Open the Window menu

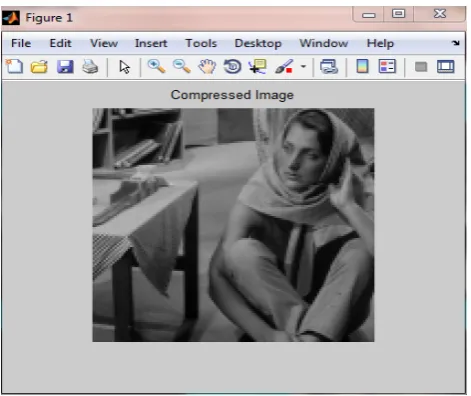coord(324,43)
